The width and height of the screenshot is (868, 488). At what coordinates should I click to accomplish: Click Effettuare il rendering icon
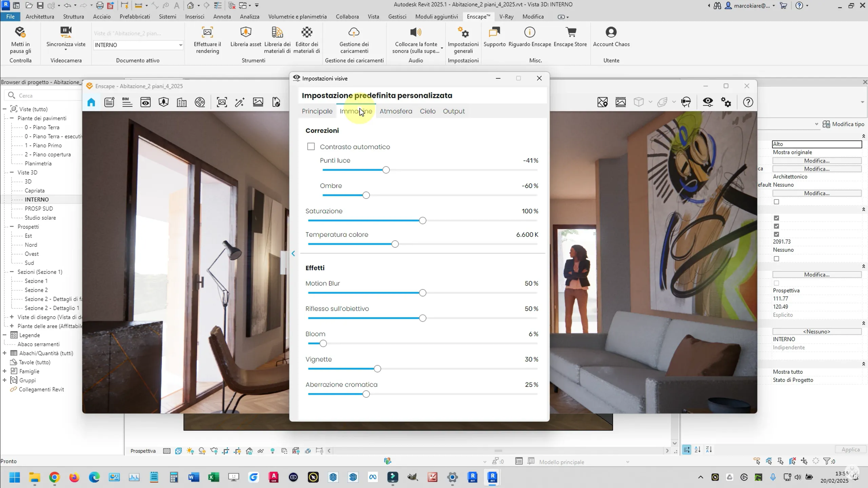pyautogui.click(x=207, y=33)
